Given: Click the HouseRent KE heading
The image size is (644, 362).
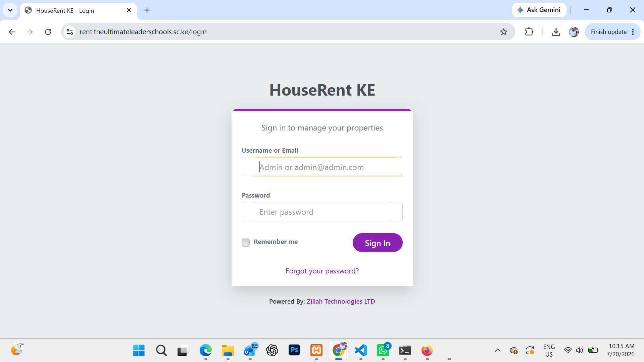Looking at the screenshot, I should coord(322,90).
